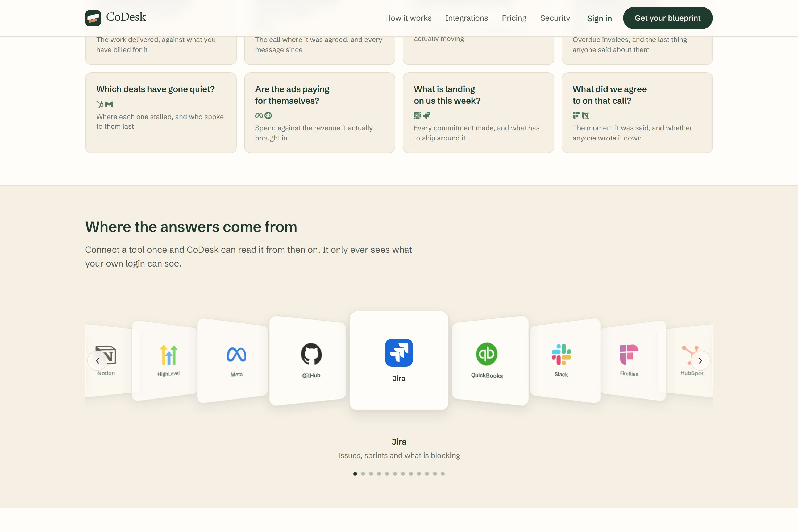Click the Fireflies icon in agreed-call card
This screenshot has width=798, height=532.
(x=576, y=115)
